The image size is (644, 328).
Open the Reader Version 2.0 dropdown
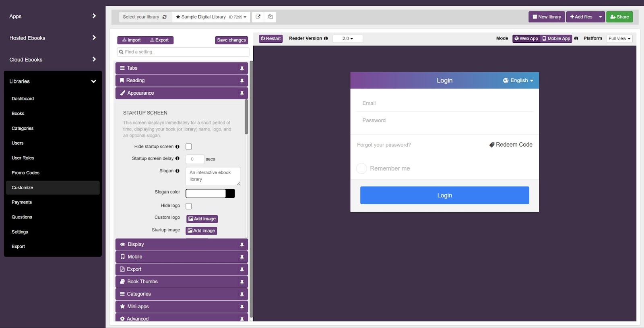point(347,39)
